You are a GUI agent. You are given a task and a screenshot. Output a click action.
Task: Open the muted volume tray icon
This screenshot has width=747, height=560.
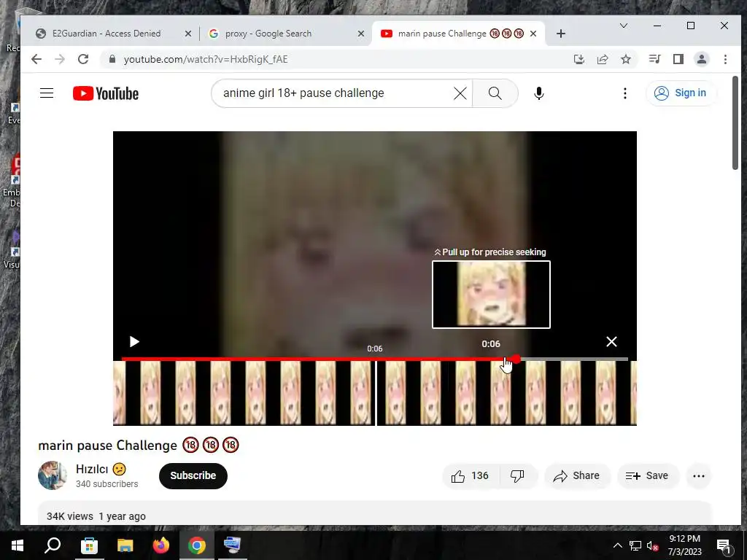pos(652,545)
